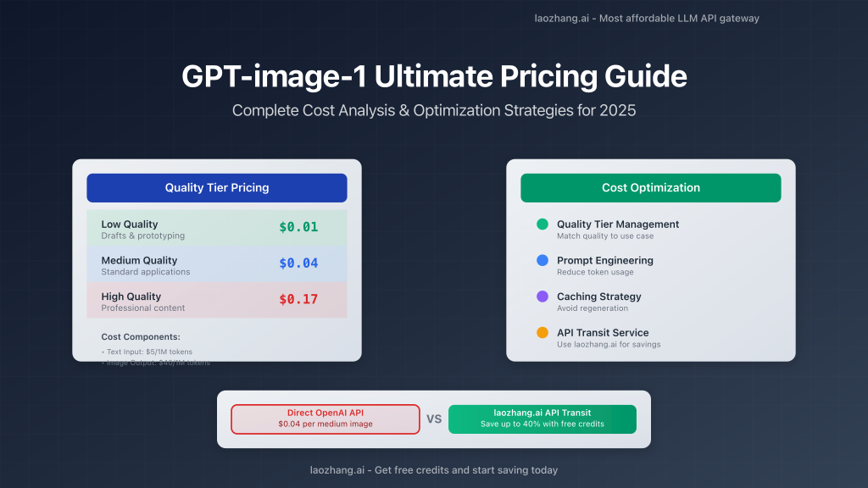Click the 'Quality Tier Management' heading

click(618, 224)
